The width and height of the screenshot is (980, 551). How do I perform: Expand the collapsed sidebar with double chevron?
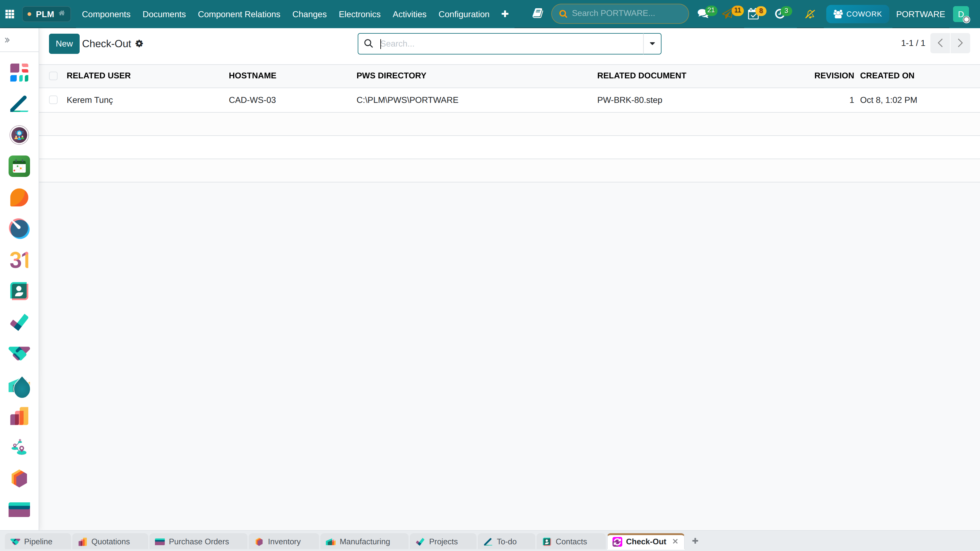pos(7,40)
